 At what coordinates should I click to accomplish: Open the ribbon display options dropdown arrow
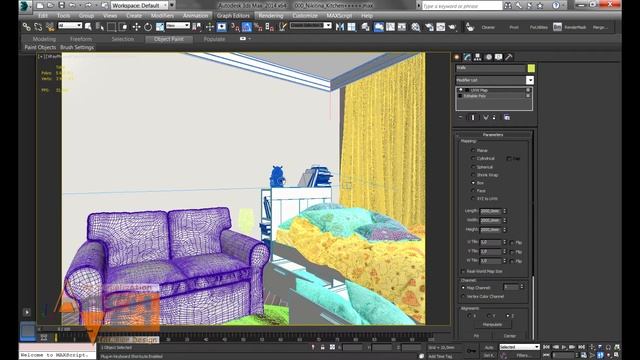[249, 39]
